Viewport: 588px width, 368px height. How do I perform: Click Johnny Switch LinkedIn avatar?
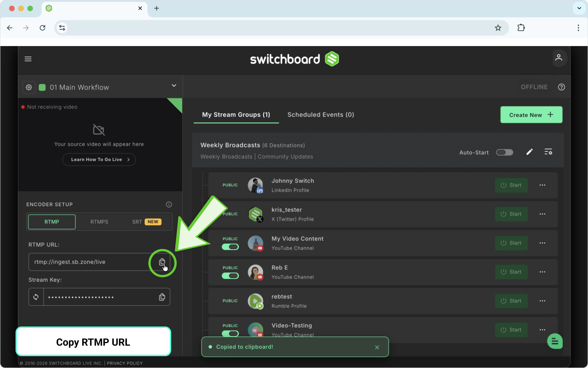255,185
